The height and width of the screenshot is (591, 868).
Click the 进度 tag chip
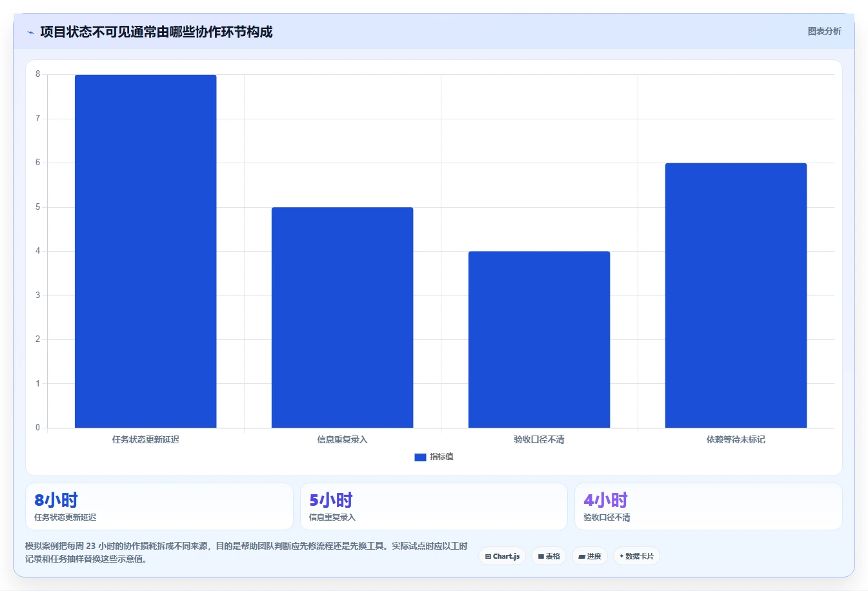point(590,556)
